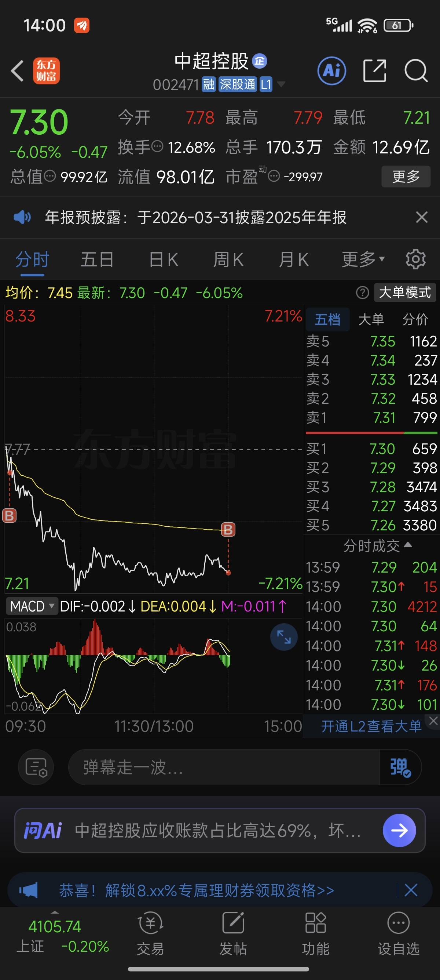Tap the MACD histogram sub-chart
440x980 pixels.
pyautogui.click(x=154, y=666)
